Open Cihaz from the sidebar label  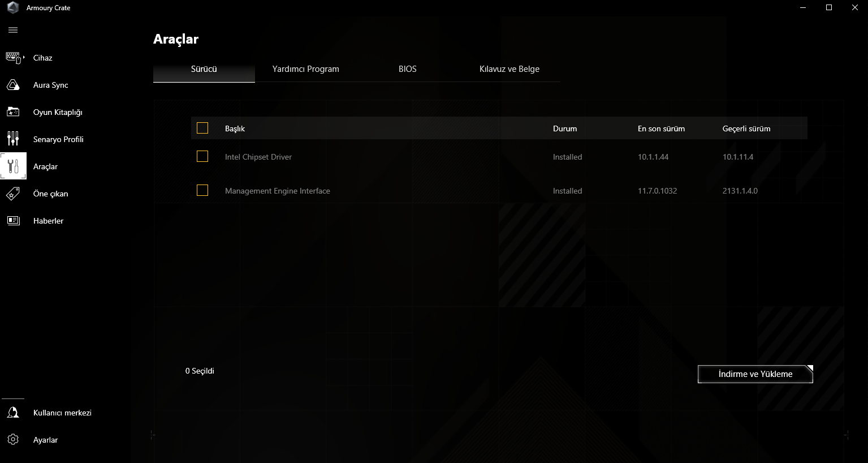point(43,58)
